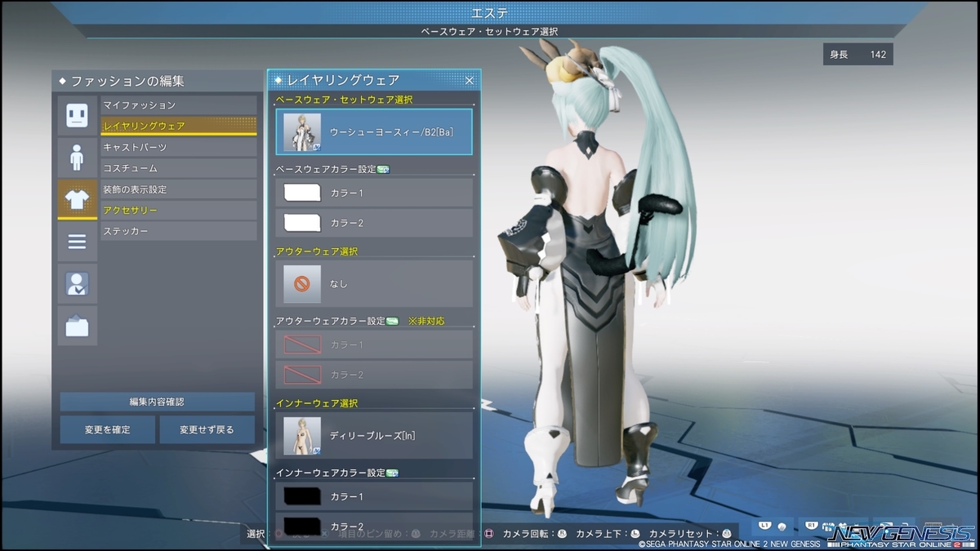Click 身長 142 height indicator
Image resolution: width=980 pixels, height=551 pixels.
coord(857,55)
